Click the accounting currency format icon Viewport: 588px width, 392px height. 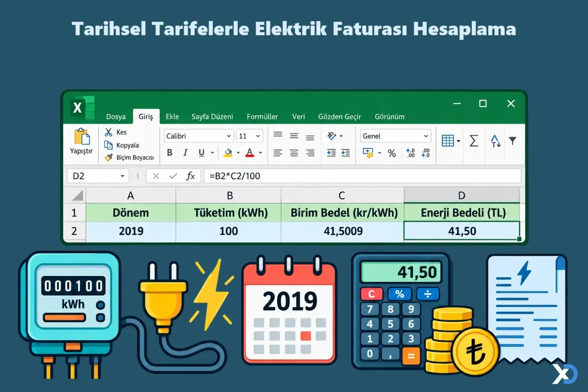pyautogui.click(x=368, y=153)
